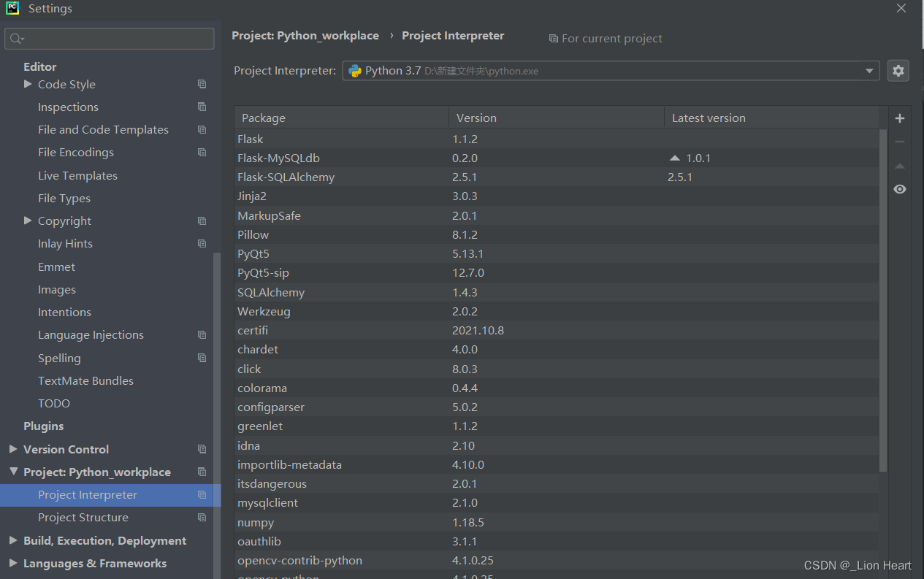Select Intentions settings item
Screen dimensions: 924x579
[x=64, y=312]
